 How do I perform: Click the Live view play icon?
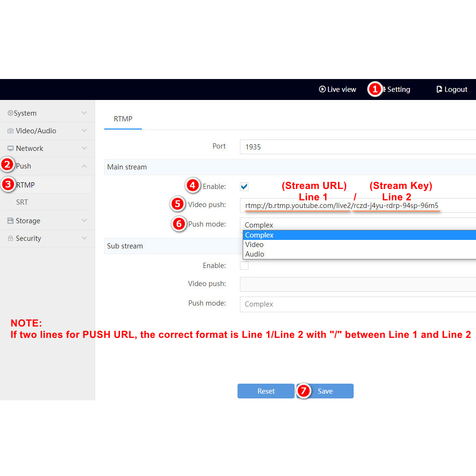pos(322,89)
